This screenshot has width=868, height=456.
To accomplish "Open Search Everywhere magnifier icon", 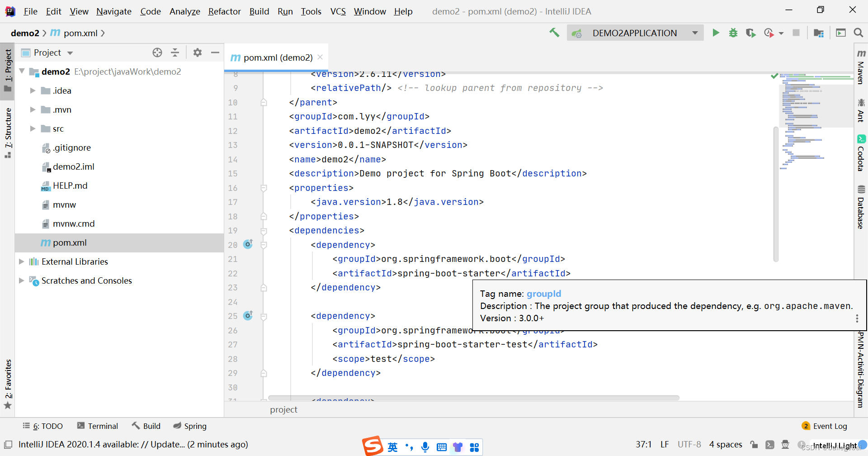I will point(858,33).
